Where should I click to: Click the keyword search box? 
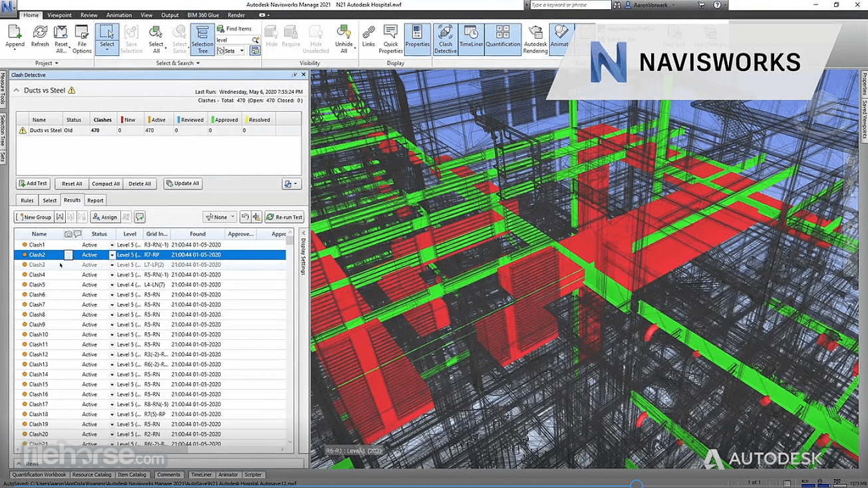pyautogui.click(x=570, y=5)
